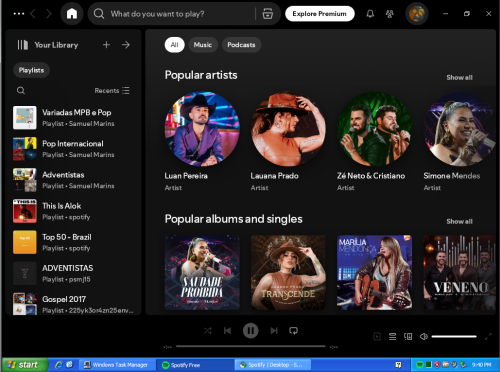Screen dimensions: 500x372
Task: Open the This Is Alok playlist
Action: point(73,211)
